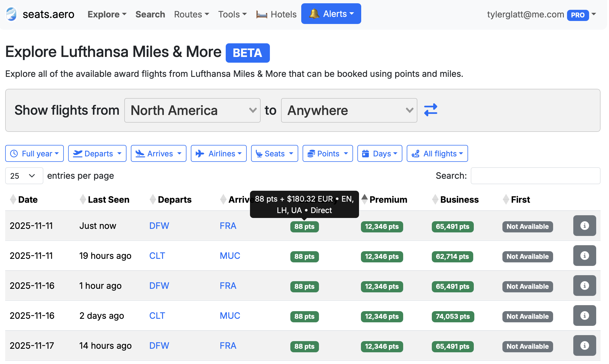Sort the table by the Premium column
This screenshot has width=609, height=364.
click(388, 199)
